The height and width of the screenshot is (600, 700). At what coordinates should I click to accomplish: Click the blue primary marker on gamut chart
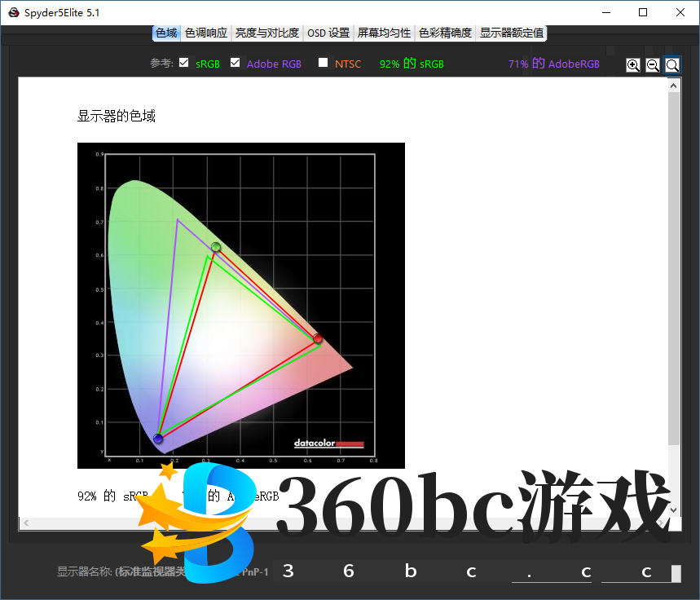tap(158, 439)
